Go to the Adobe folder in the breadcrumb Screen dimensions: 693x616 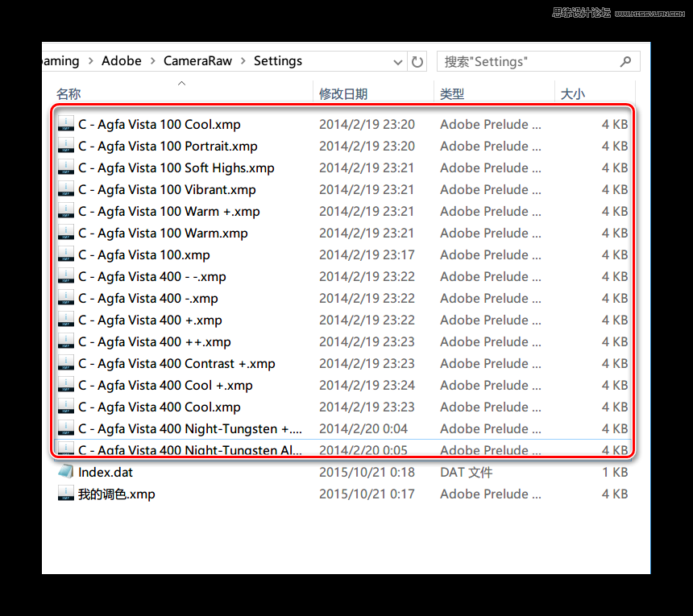pyautogui.click(x=122, y=61)
